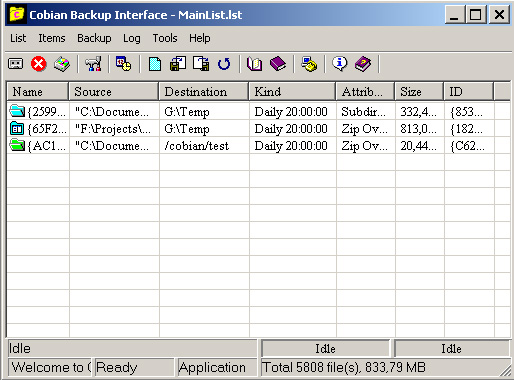The height and width of the screenshot is (380, 514).
Task: Click the blue info speech bubble icon
Action: (340, 64)
